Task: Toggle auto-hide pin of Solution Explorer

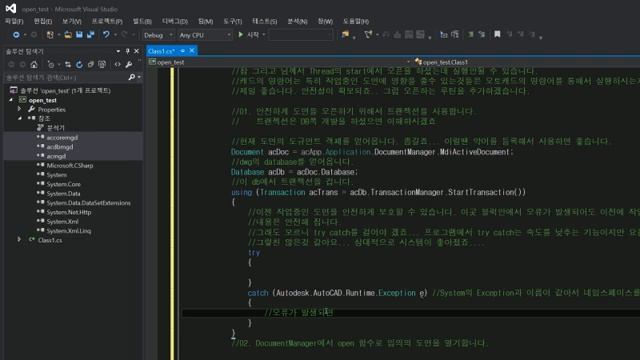Action: (x=127, y=51)
